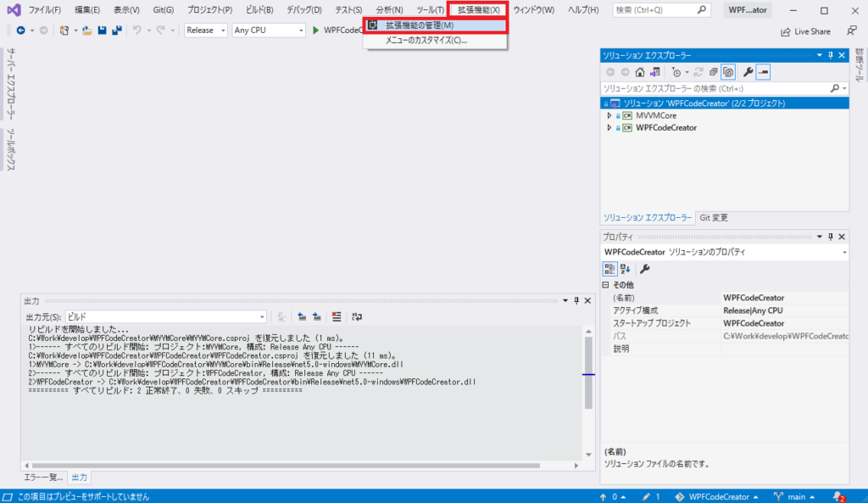868x503 pixels.
Task: Collapse the その他 category in Properties
Action: click(x=605, y=285)
